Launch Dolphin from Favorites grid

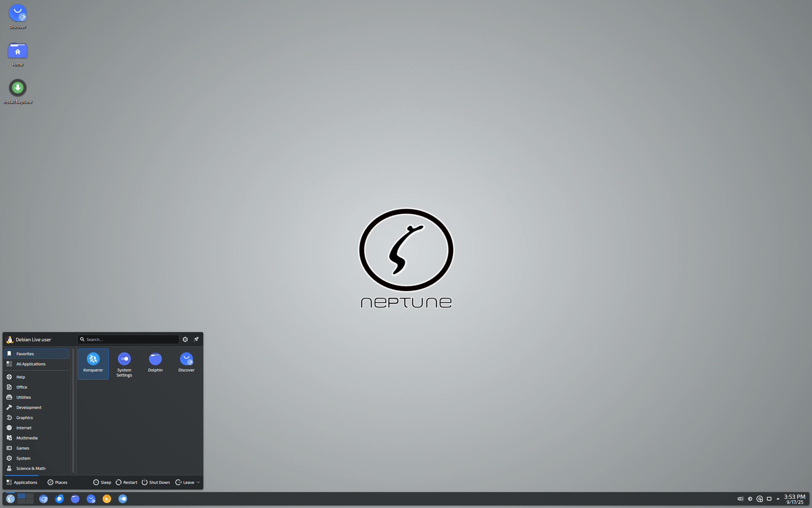point(155,364)
